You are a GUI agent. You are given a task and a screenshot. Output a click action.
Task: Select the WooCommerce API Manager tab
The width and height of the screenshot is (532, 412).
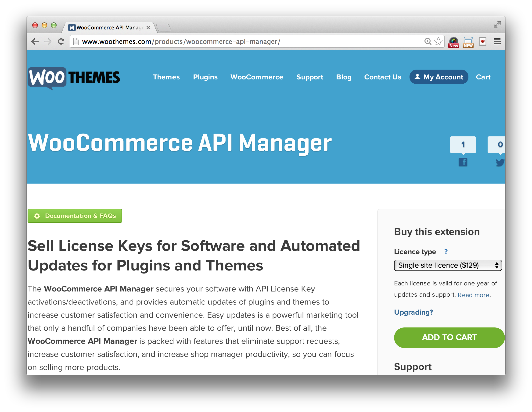(109, 28)
